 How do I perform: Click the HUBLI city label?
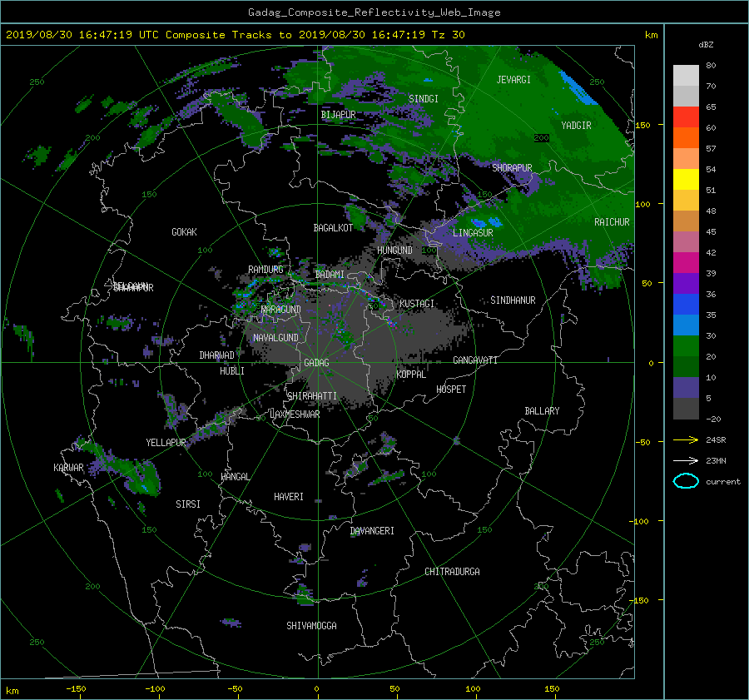click(232, 371)
